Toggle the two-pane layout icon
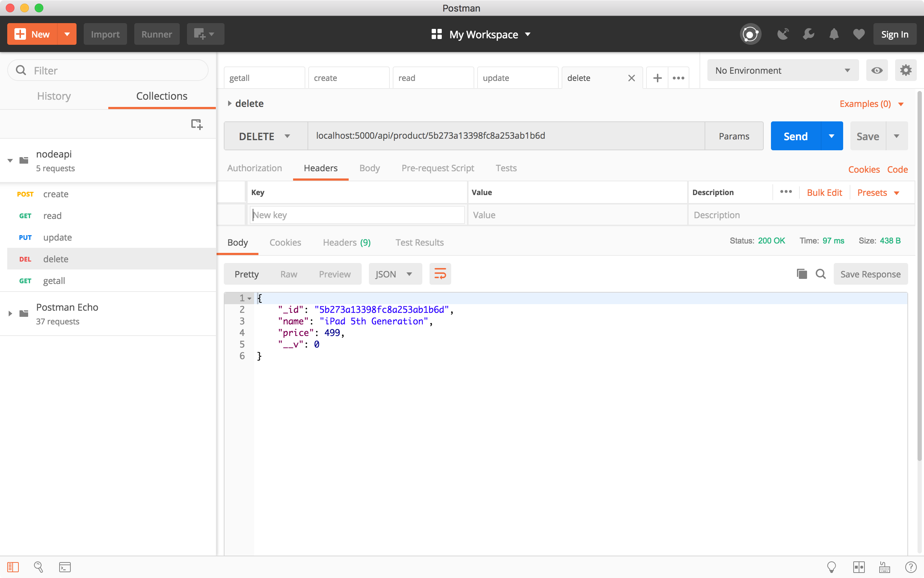This screenshot has height=578, width=924. coord(859,567)
